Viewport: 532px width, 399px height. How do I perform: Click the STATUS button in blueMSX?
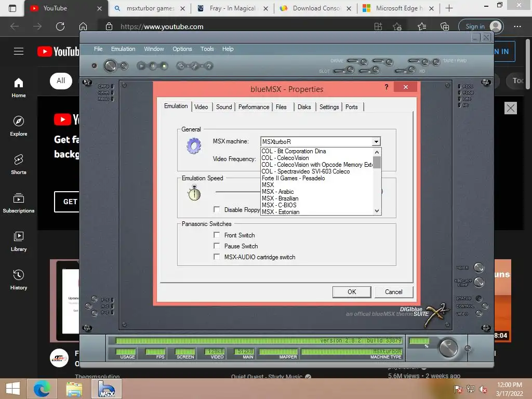click(x=478, y=299)
